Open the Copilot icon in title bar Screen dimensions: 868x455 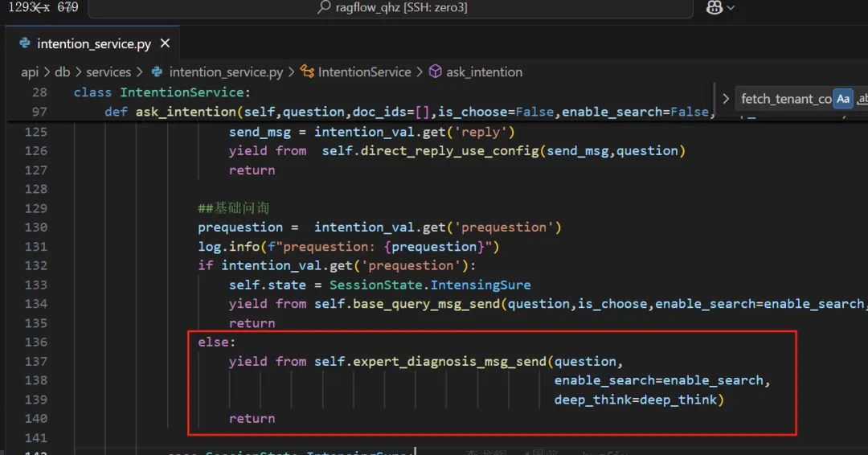(714, 7)
